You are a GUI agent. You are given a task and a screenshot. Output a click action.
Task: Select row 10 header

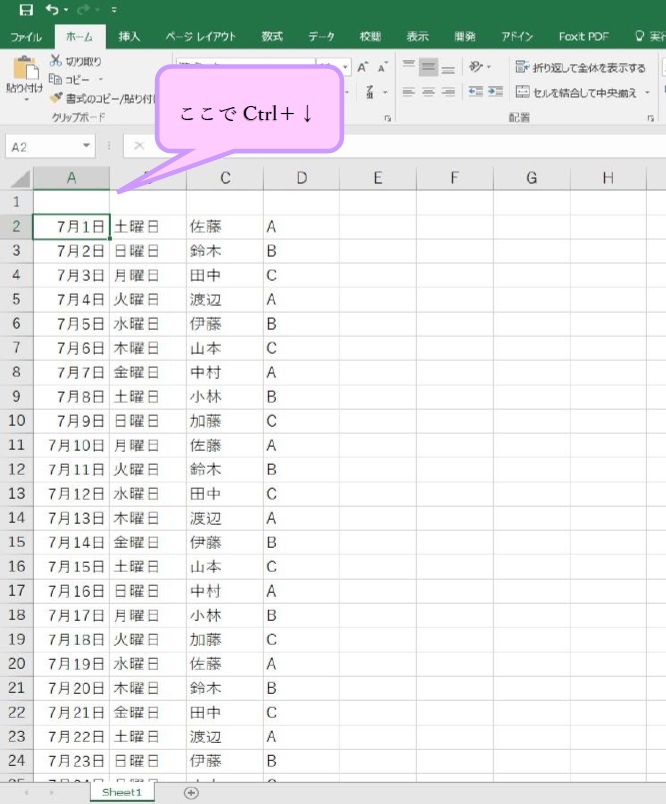(x=16, y=421)
